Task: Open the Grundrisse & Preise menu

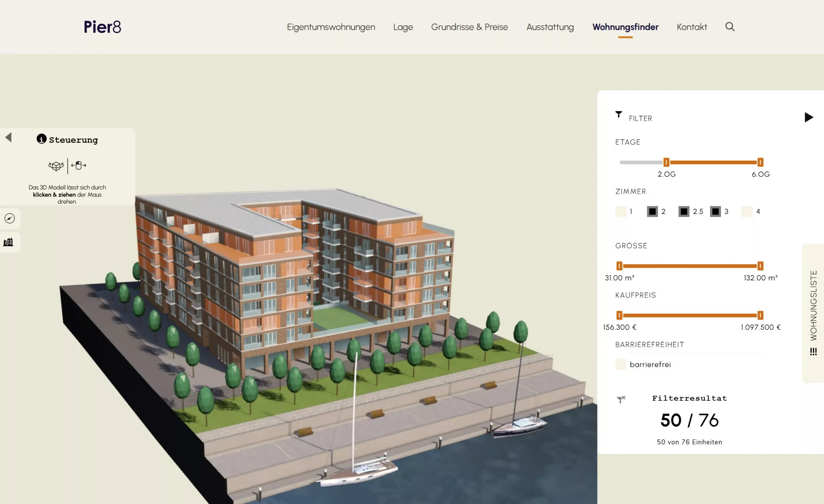Action: 469,27
